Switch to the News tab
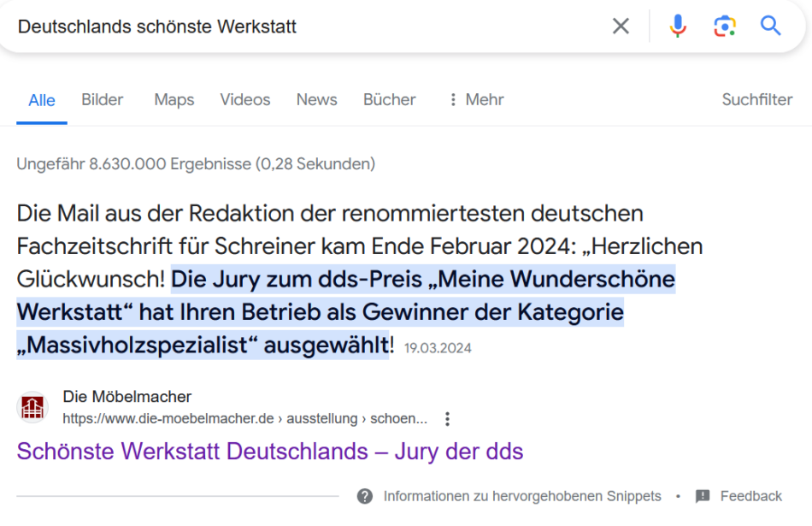 pyautogui.click(x=316, y=99)
